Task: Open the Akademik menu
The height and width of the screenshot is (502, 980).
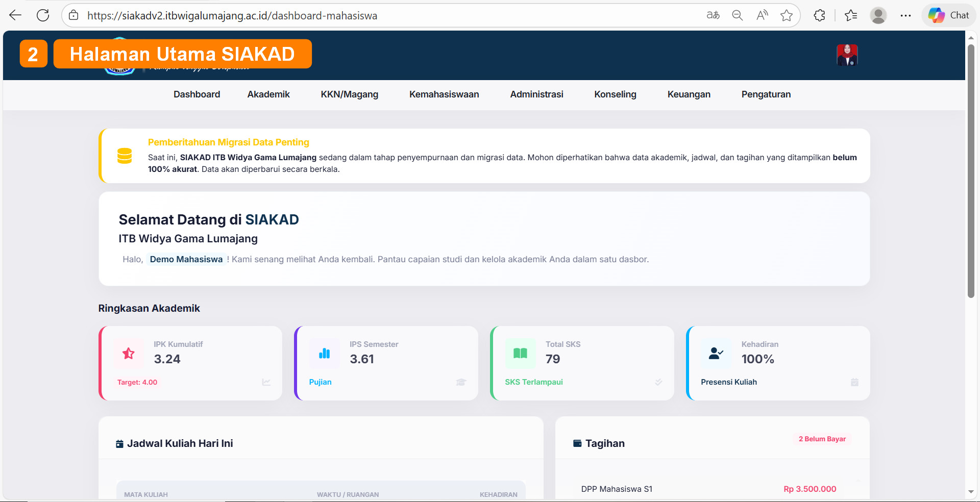Action: click(268, 94)
